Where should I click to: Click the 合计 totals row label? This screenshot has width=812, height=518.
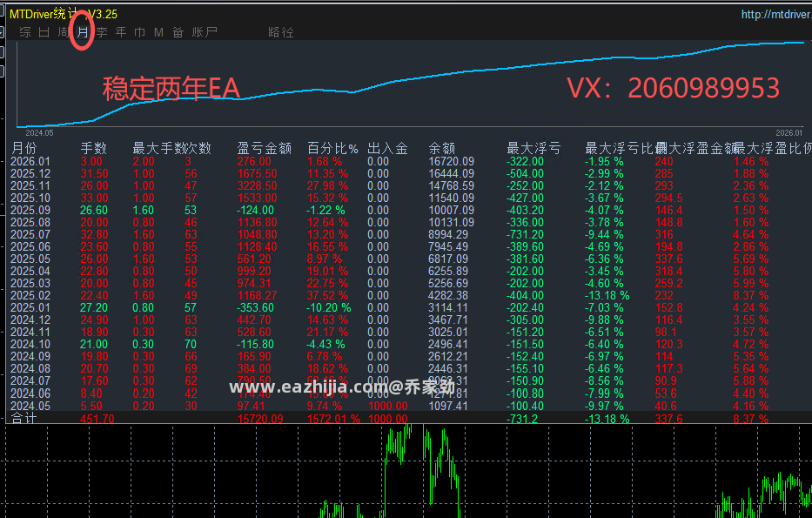[x=24, y=419]
